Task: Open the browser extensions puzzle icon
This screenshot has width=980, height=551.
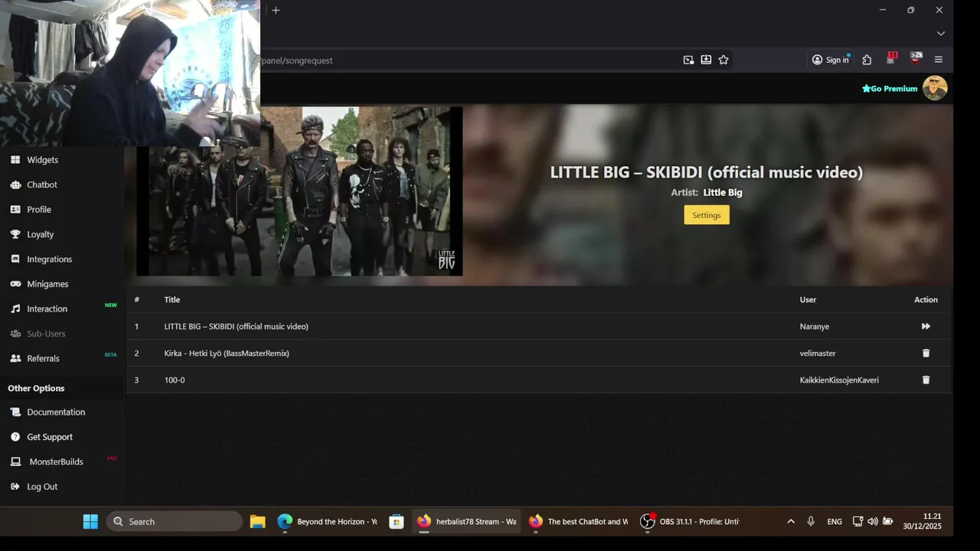Action: click(867, 60)
